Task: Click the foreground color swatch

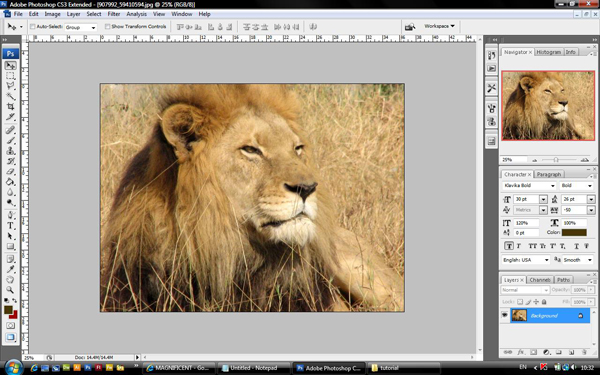Action: [8, 310]
